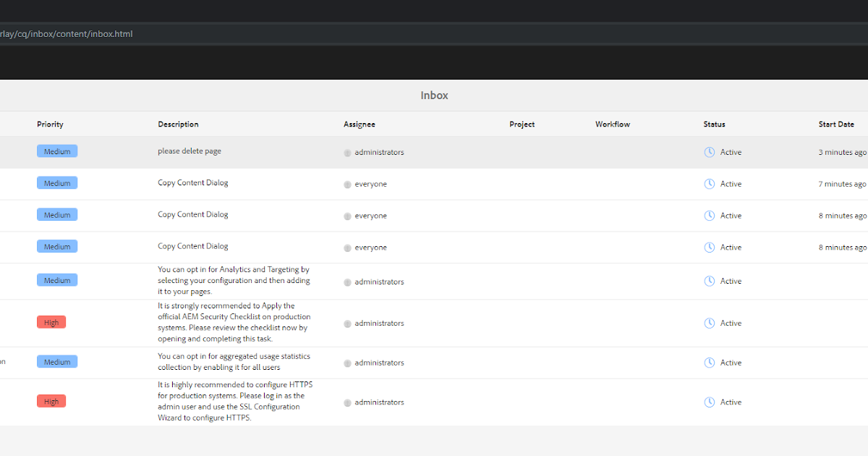Viewport: 868px width, 456px height.
Task: Click the clock icon on the HTTPS configuration task row
Action: coord(709,402)
